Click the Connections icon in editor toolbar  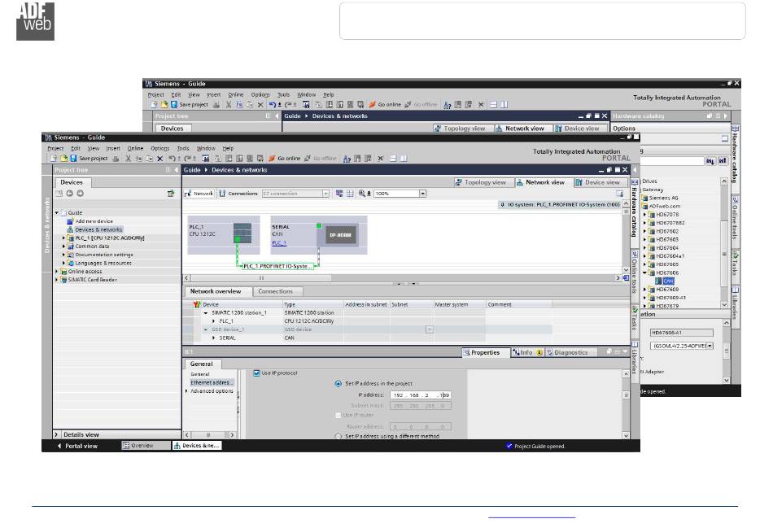click(x=238, y=194)
